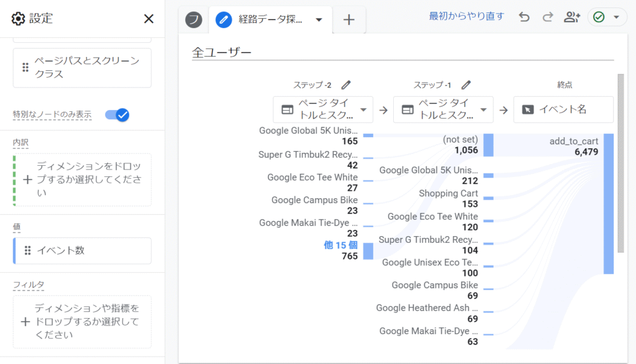Screen dimensions: 636x364
Task: Click pencil icon next to ステップ-1
Action: tap(466, 85)
